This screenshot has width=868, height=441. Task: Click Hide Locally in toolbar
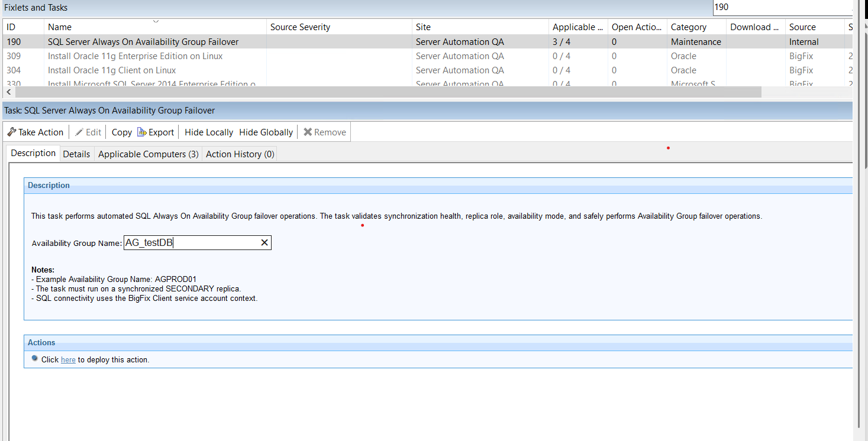click(x=209, y=132)
